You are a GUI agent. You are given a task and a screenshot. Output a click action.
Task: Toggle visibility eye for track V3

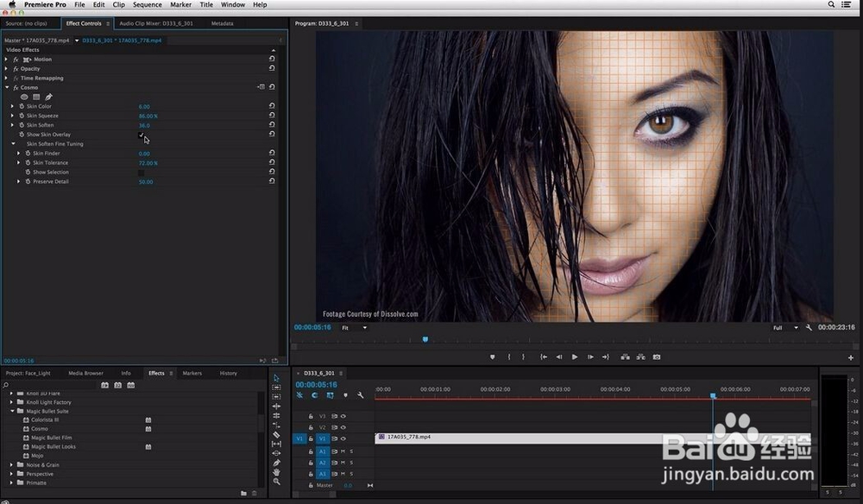(x=343, y=417)
